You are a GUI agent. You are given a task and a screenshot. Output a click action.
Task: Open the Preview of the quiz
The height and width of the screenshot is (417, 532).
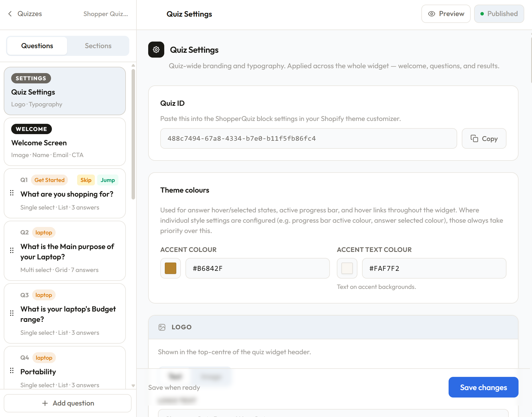pyautogui.click(x=446, y=14)
